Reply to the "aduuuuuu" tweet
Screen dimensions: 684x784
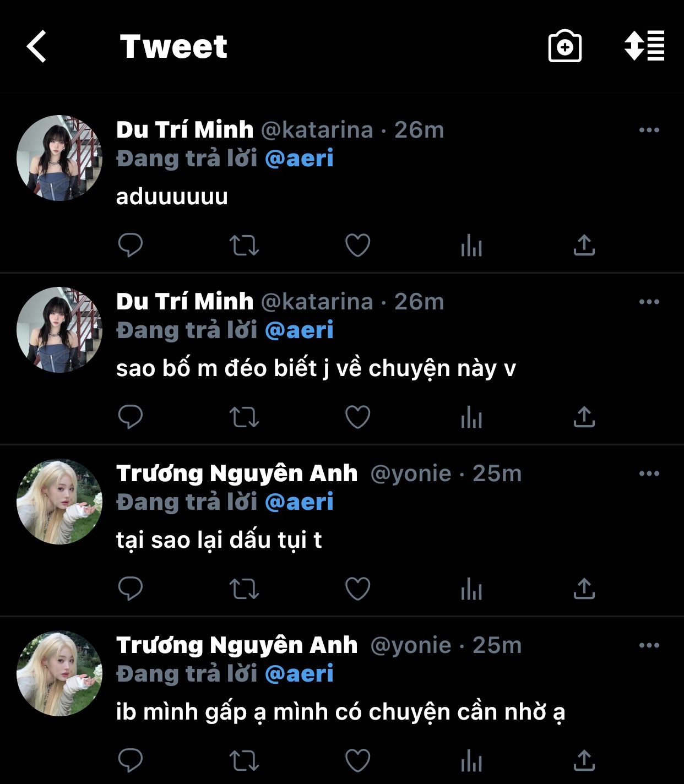click(131, 245)
